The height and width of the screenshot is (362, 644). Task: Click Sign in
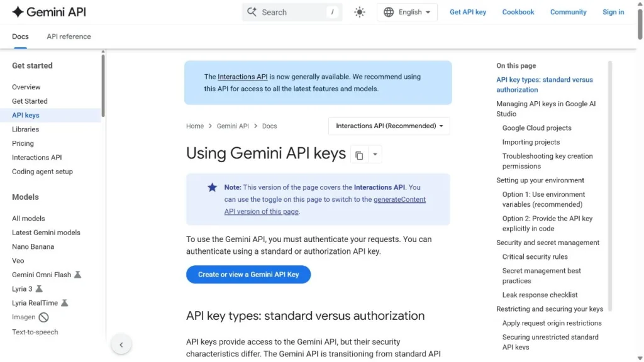[x=613, y=12]
